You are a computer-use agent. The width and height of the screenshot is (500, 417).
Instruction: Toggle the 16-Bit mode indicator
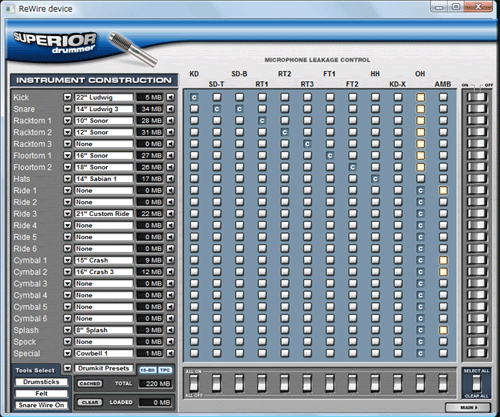[x=147, y=370]
